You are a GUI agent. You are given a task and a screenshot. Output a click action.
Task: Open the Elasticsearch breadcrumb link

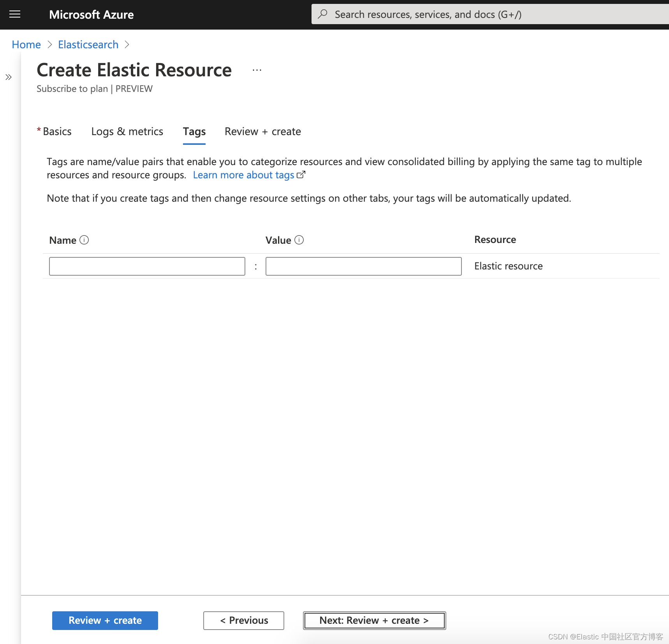click(88, 44)
